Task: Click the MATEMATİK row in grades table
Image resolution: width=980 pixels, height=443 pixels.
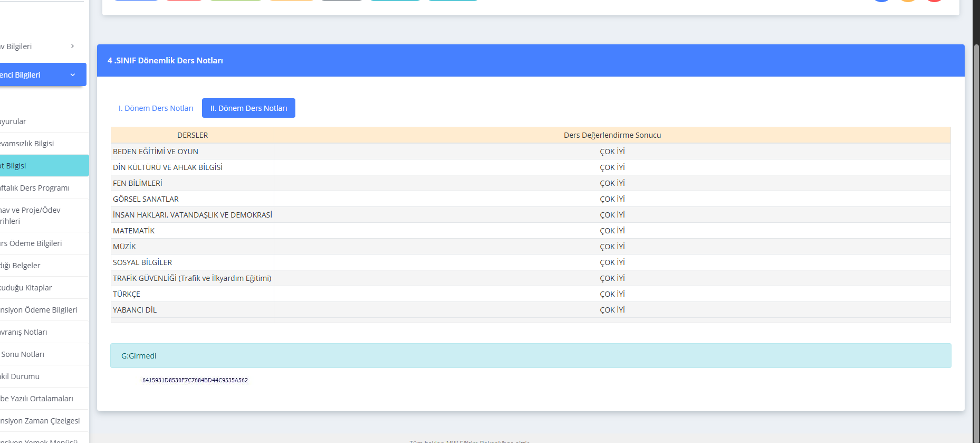Action: tap(134, 231)
